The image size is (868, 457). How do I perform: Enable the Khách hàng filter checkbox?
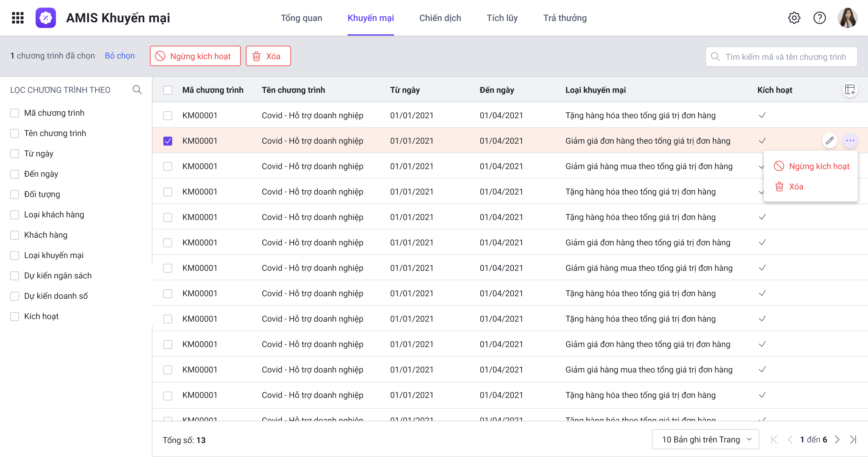[x=14, y=235]
